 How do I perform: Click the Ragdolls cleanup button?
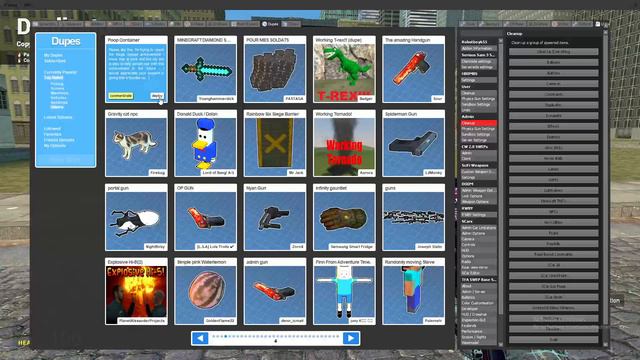pos(553,244)
